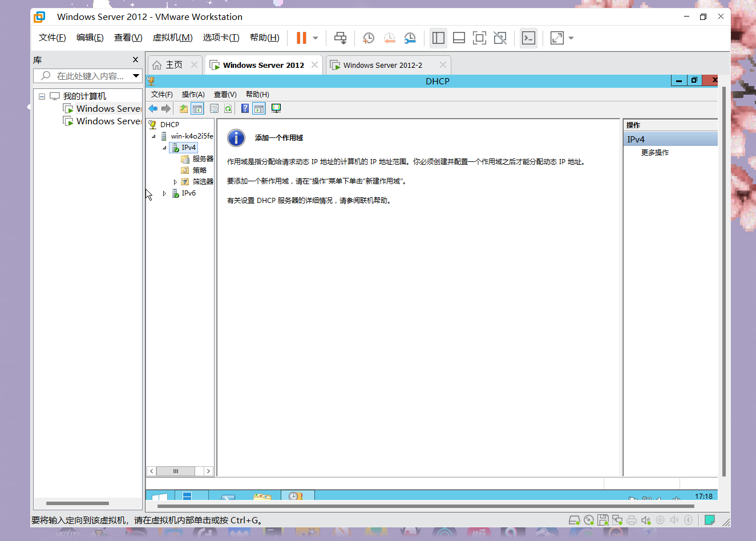This screenshot has height=541, width=756.
Task: Click the printer icon in VMware status bar
Action: (x=631, y=520)
